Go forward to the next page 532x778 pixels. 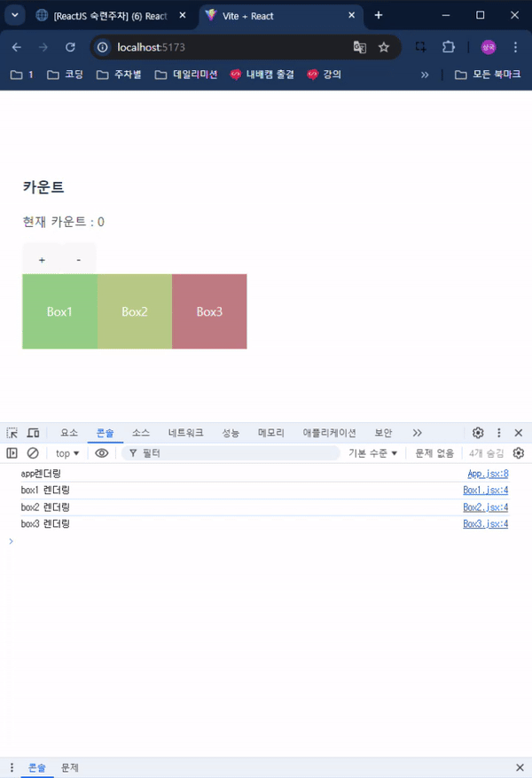point(43,47)
